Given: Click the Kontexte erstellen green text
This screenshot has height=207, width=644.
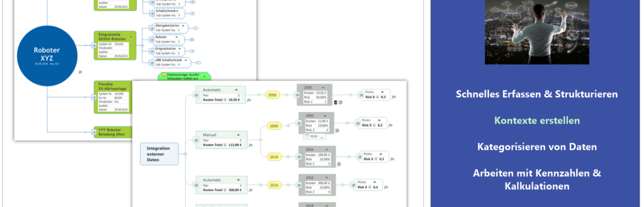Looking at the screenshot, I should click(x=537, y=120).
